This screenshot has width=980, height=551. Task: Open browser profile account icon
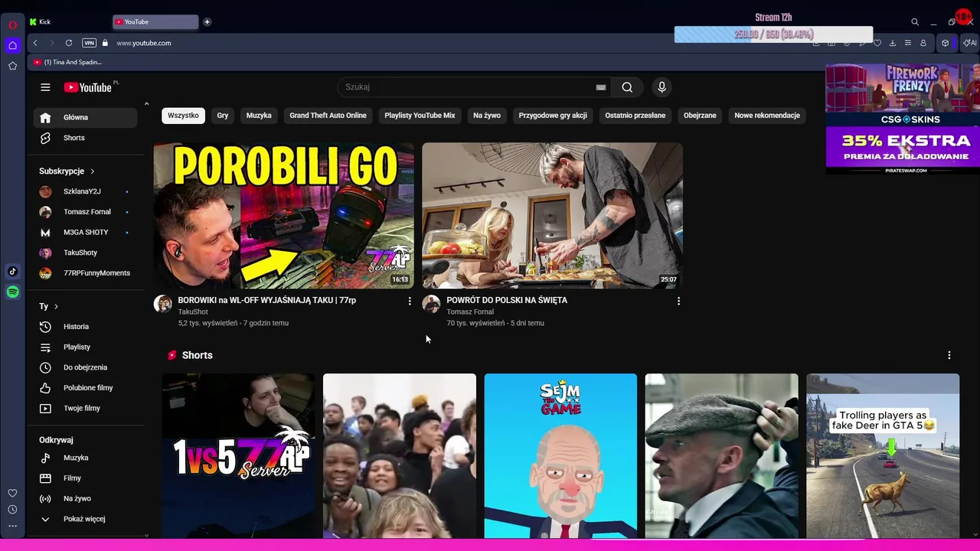point(923,43)
